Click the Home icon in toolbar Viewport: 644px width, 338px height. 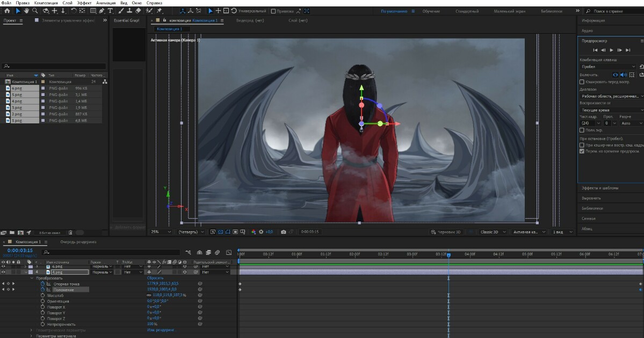click(7, 11)
